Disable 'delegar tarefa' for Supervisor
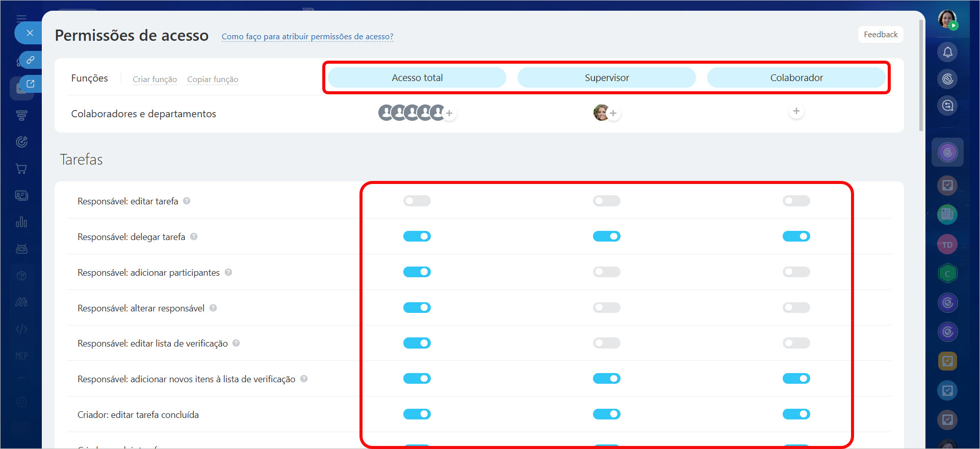Image resolution: width=980 pixels, height=449 pixels. coord(606,236)
